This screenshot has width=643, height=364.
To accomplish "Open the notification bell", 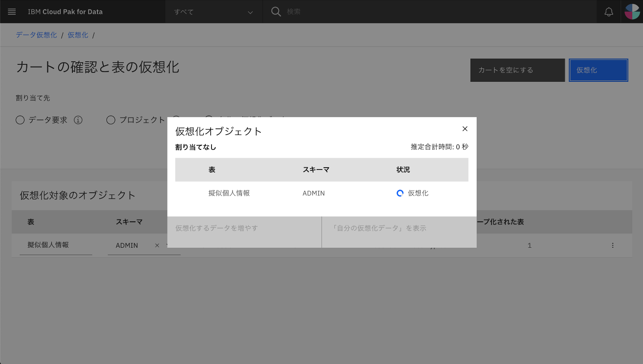I will (x=608, y=12).
